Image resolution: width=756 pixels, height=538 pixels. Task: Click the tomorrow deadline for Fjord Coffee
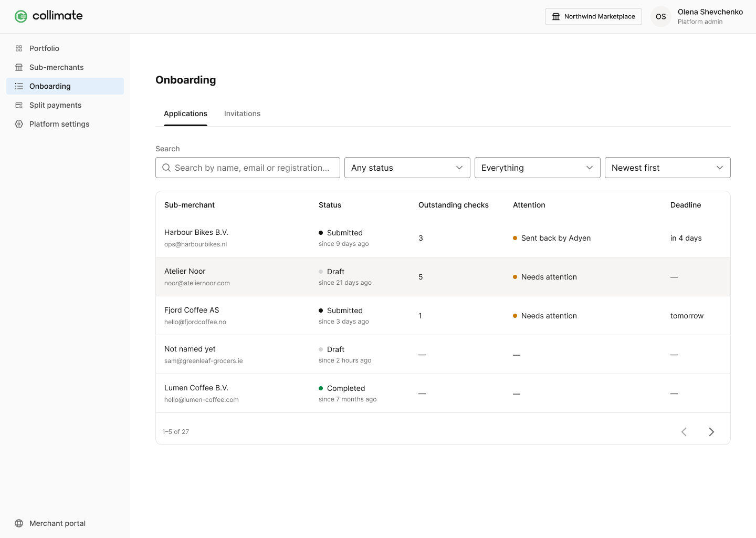(687, 316)
